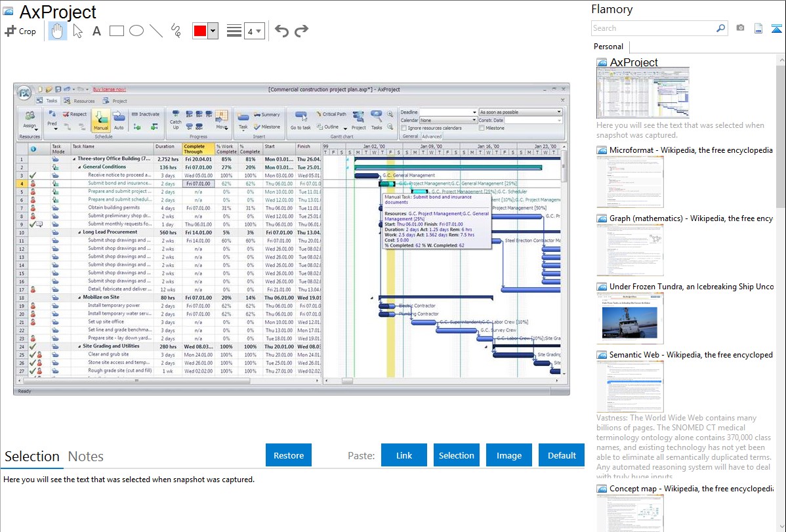Open the General tab in AxProject ribbon
Viewport: 786px width, 532px height.
tap(410, 136)
